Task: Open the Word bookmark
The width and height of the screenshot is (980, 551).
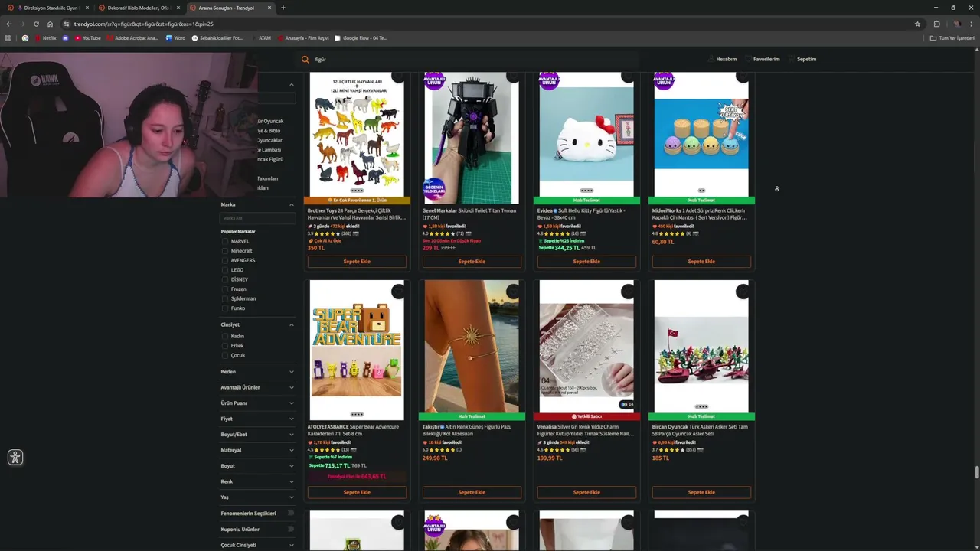Action: click(175, 38)
